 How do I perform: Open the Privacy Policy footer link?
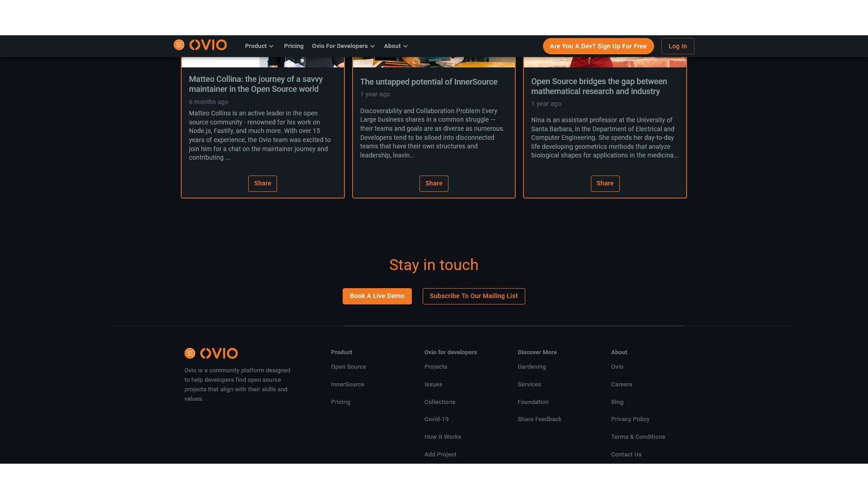coord(630,419)
